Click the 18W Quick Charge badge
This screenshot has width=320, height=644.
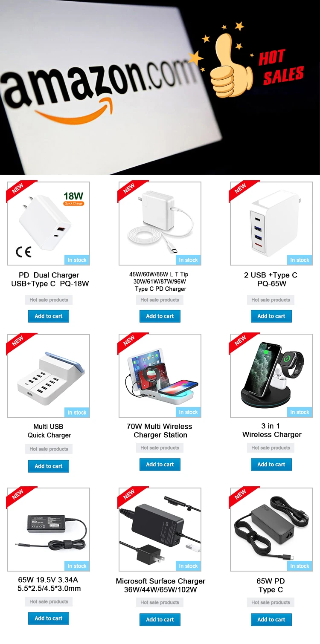click(x=73, y=199)
